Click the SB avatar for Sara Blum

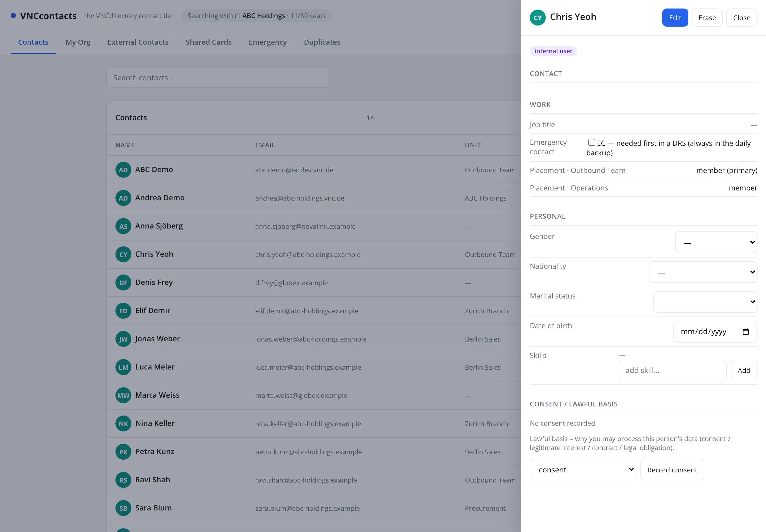[123, 508]
